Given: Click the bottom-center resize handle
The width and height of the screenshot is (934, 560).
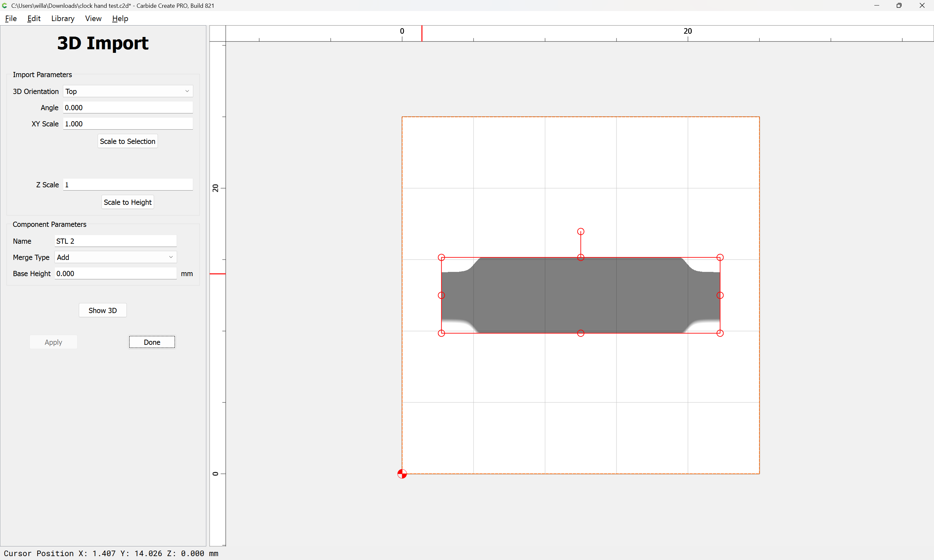Looking at the screenshot, I should coord(581,333).
